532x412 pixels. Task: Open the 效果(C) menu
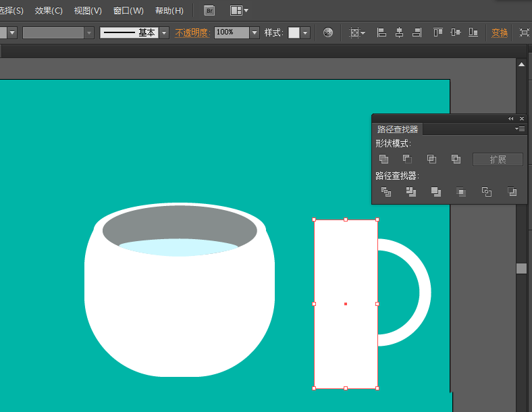tap(49, 11)
